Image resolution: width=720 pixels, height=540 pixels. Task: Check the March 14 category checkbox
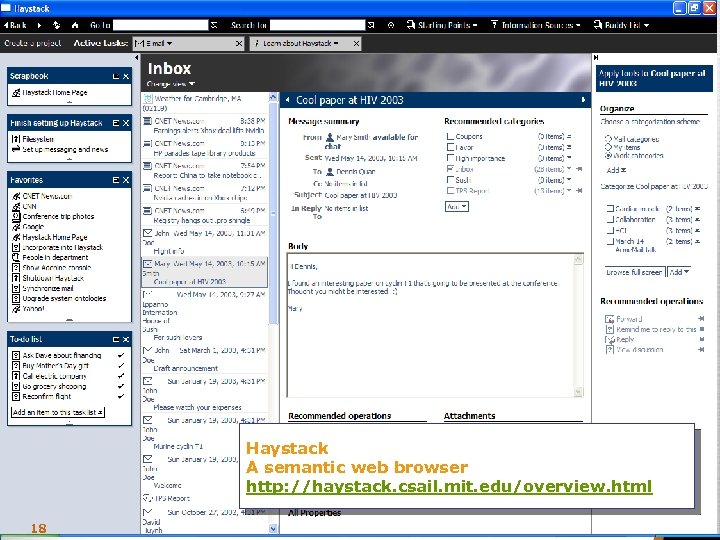tap(610, 241)
